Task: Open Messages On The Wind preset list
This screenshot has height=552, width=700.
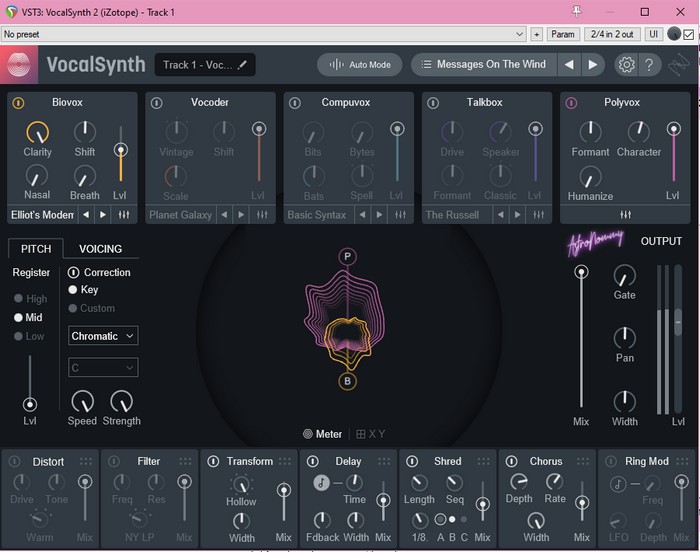Action: click(x=482, y=65)
